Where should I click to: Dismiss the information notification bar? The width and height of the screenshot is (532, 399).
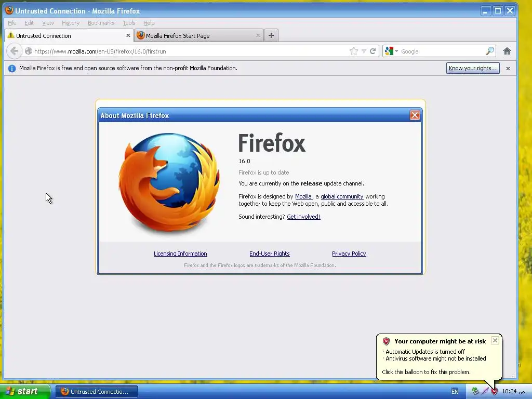pos(508,69)
